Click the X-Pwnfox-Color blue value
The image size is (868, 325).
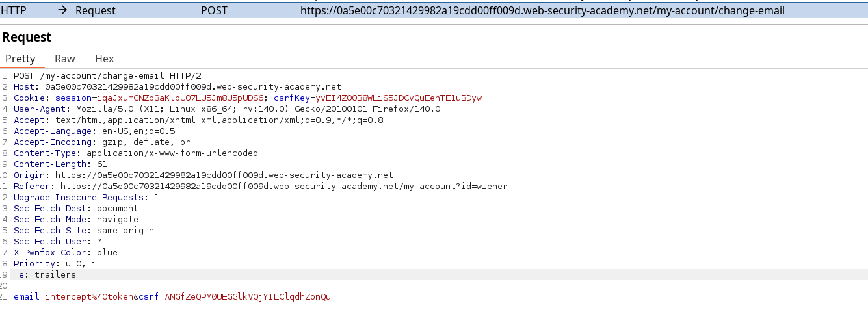(107, 252)
